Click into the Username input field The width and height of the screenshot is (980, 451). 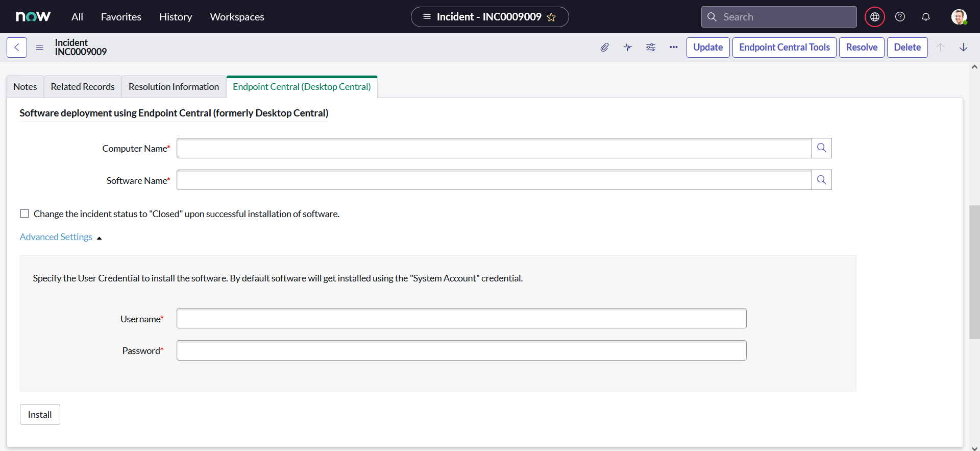461,318
